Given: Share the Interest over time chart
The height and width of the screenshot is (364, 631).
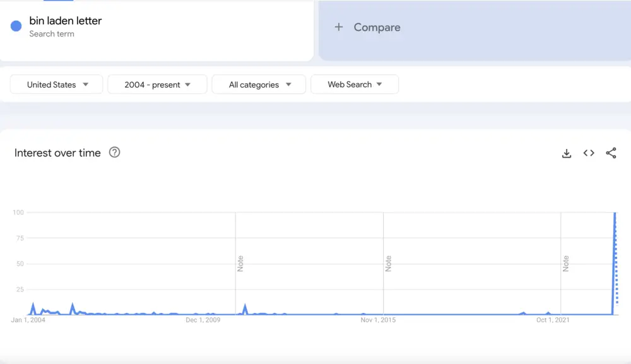Looking at the screenshot, I should click(611, 153).
